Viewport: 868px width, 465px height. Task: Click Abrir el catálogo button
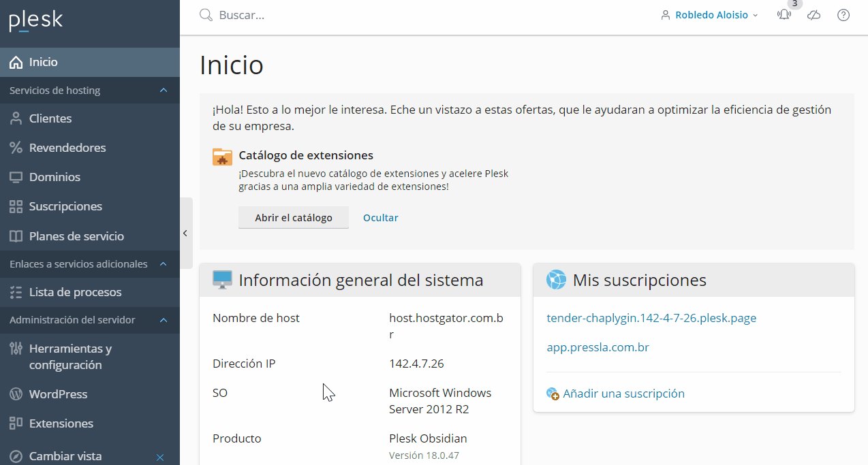[294, 218]
